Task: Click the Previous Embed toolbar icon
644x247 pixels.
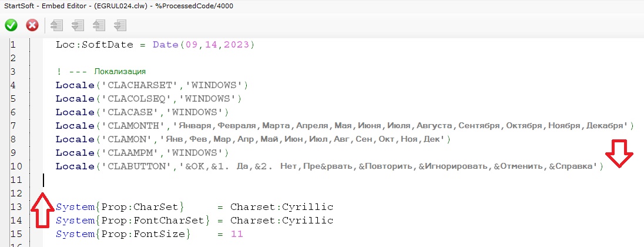Action: [56, 25]
